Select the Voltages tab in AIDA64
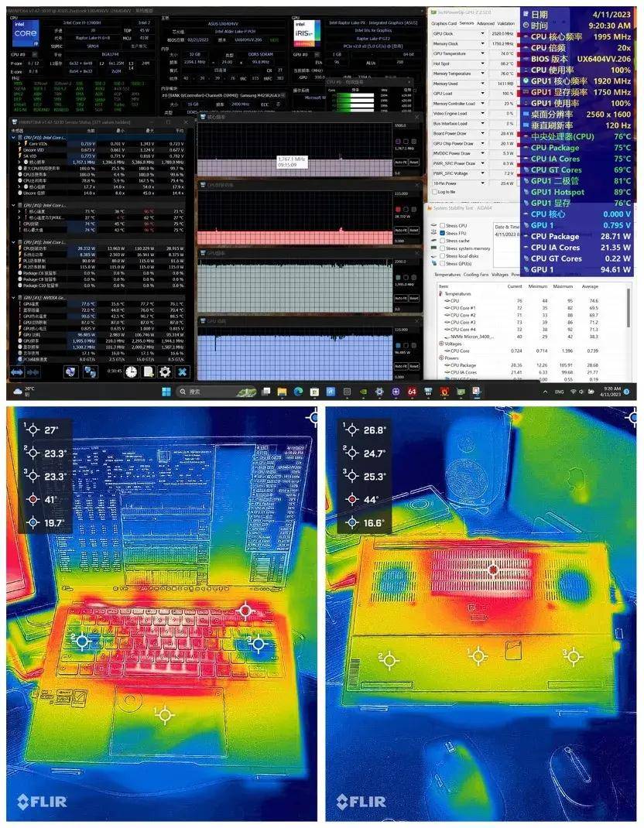 (499, 274)
